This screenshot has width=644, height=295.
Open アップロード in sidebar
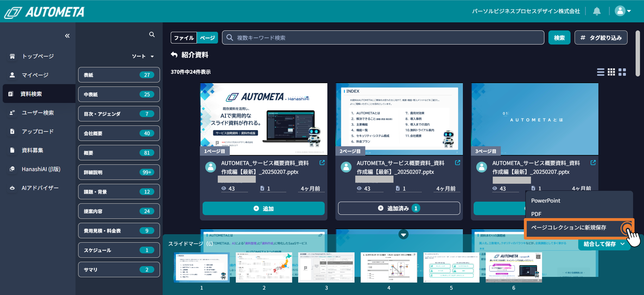tap(38, 131)
